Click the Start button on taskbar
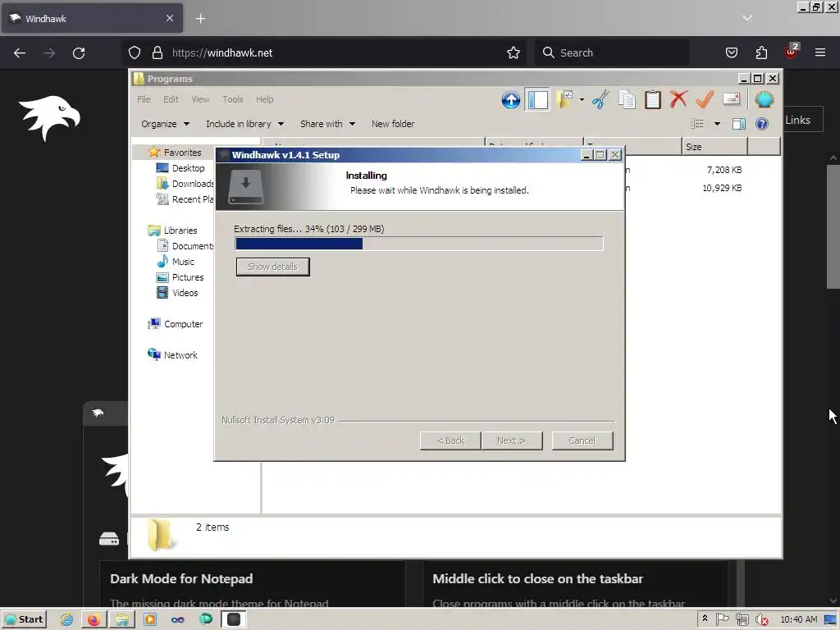840x630 pixels. [24, 619]
